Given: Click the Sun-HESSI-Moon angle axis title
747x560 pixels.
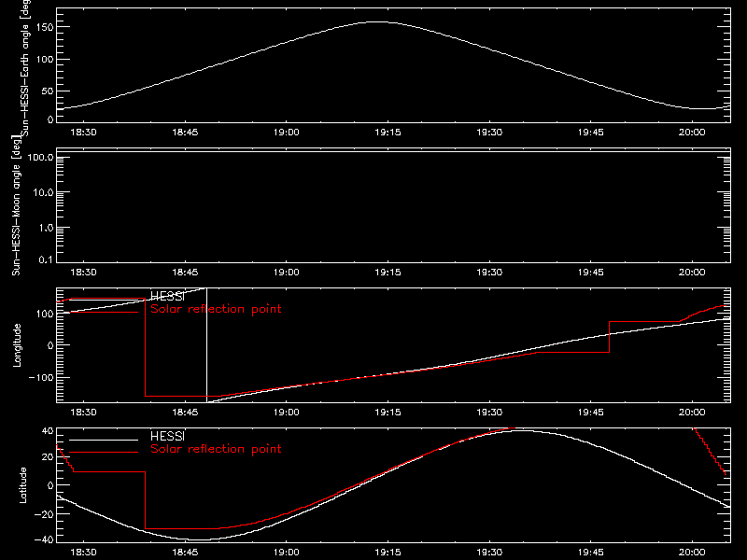Looking at the screenshot, I should coord(16,205).
